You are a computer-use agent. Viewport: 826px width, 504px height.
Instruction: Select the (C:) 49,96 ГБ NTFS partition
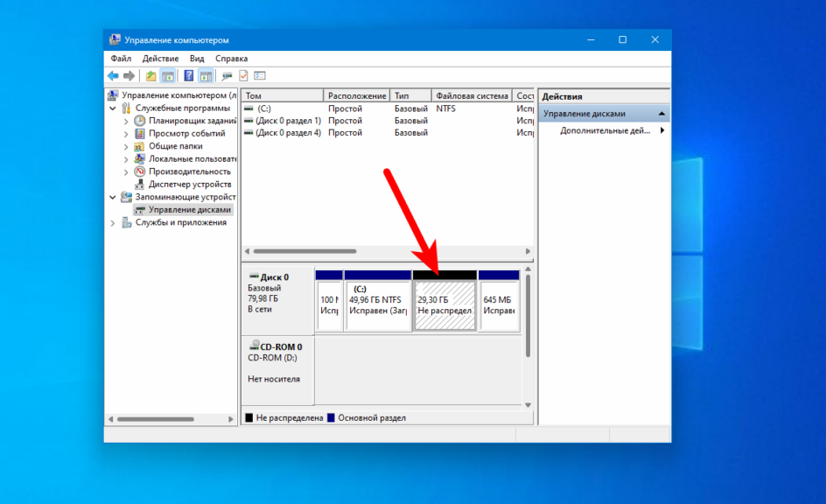[x=378, y=304]
